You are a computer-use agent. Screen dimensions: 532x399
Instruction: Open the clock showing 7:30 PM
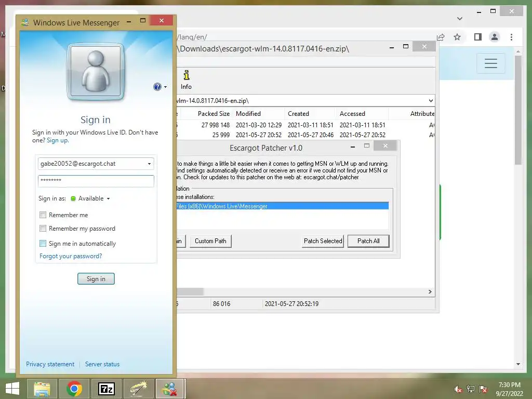coord(509,389)
